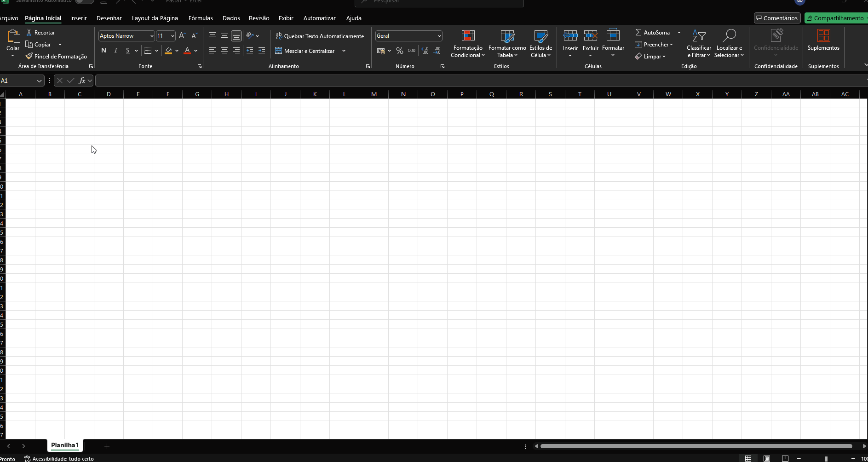The width and height of the screenshot is (868, 462).
Task: Open Localizar e Selecionar menu
Action: (729, 44)
